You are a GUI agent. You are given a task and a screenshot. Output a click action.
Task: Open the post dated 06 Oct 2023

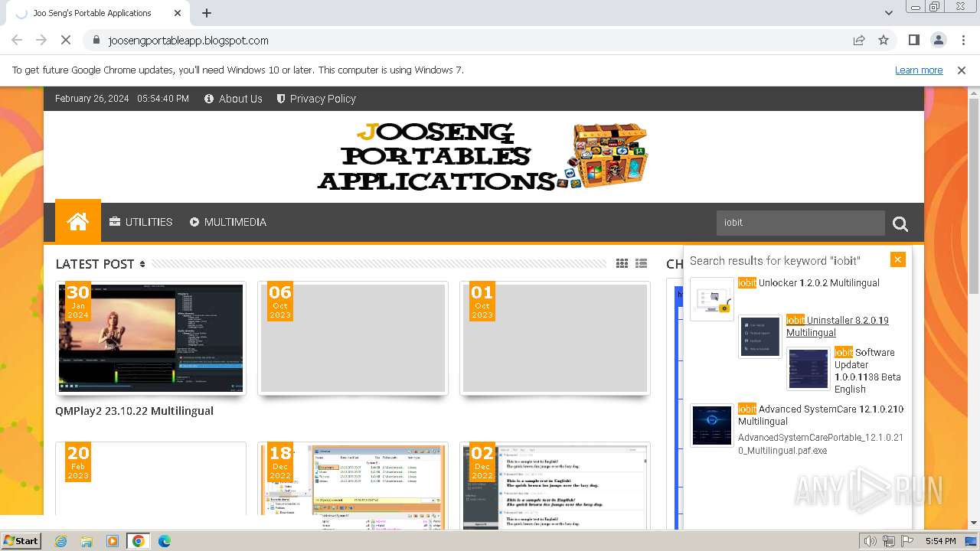353,338
